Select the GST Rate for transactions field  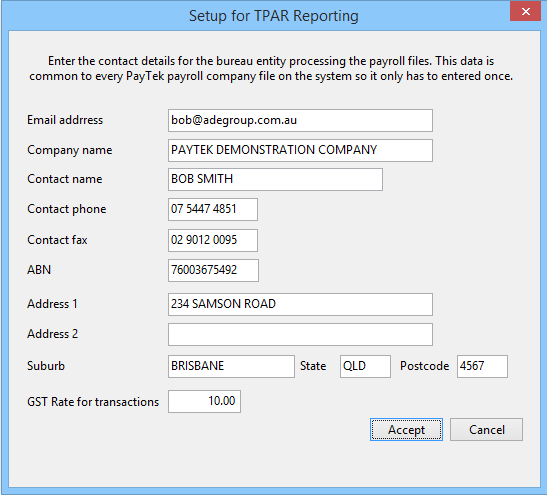coord(204,402)
